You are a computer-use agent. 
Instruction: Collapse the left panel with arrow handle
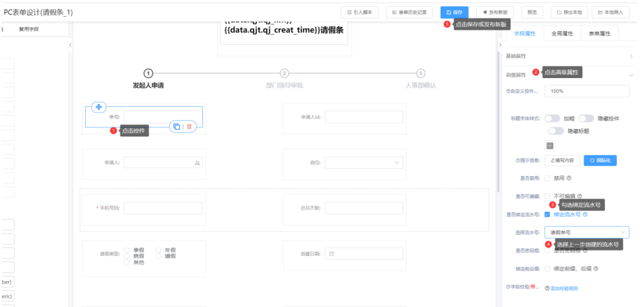pyautogui.click(x=70, y=45)
